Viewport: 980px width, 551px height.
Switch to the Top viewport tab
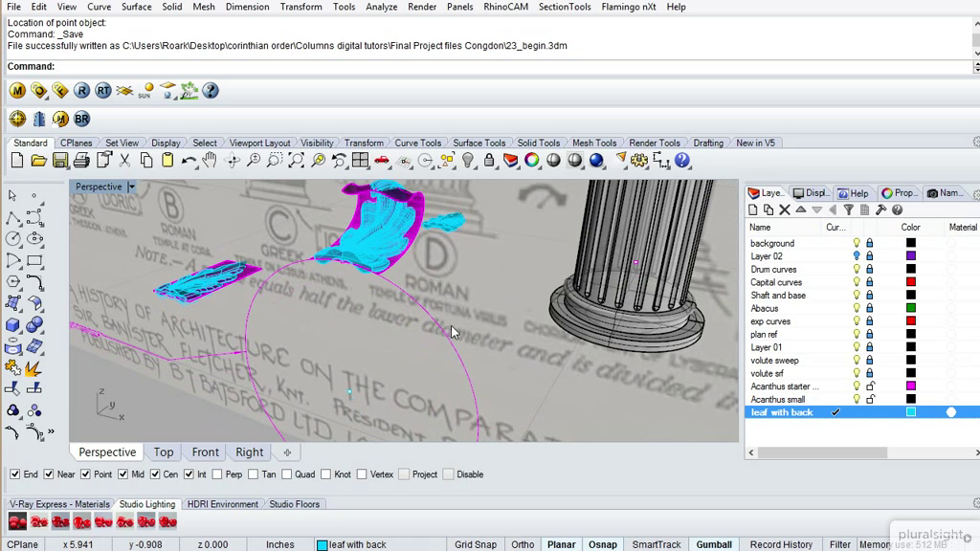coord(164,452)
